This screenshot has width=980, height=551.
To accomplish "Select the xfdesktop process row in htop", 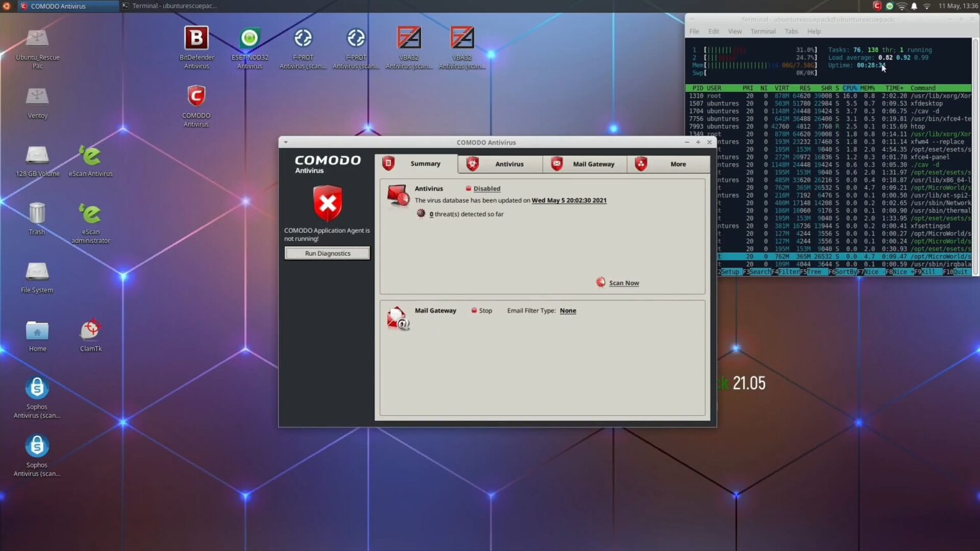I will tap(829, 103).
